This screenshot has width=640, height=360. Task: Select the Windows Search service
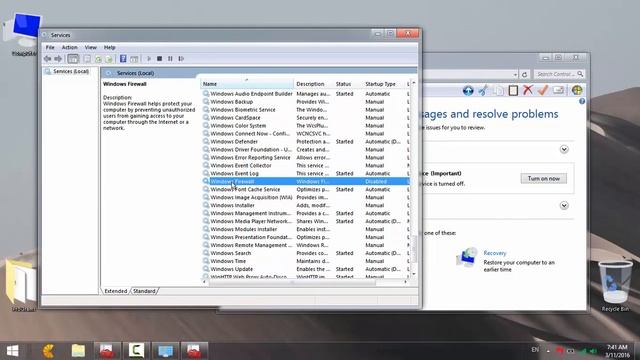306,253
